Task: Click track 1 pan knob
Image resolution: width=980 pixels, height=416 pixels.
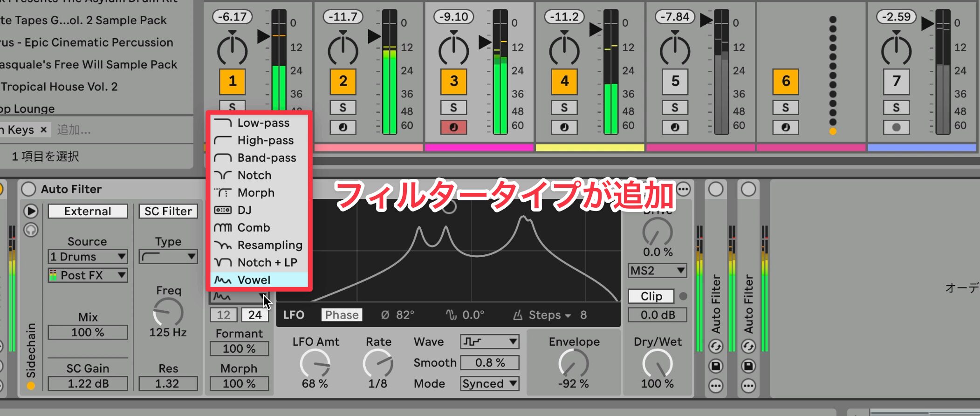Action: (232, 48)
